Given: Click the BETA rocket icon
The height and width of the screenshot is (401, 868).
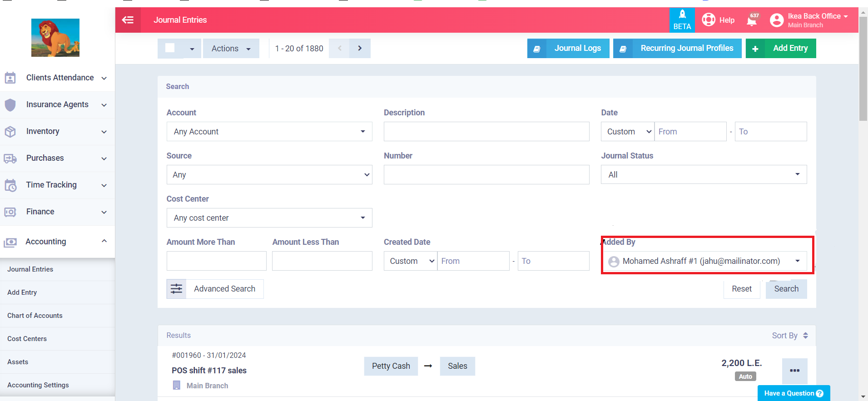Looking at the screenshot, I should (x=682, y=15).
